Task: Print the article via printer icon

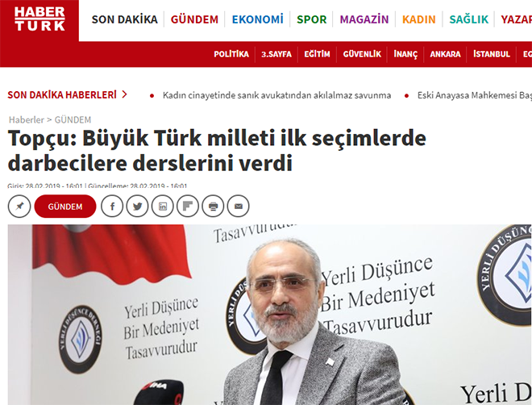Action: (213, 206)
